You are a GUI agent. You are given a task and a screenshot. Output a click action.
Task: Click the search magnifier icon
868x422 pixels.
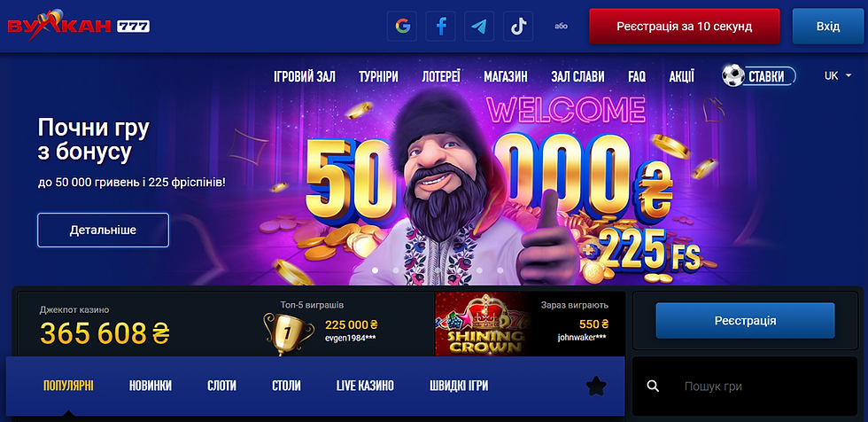[x=653, y=387]
